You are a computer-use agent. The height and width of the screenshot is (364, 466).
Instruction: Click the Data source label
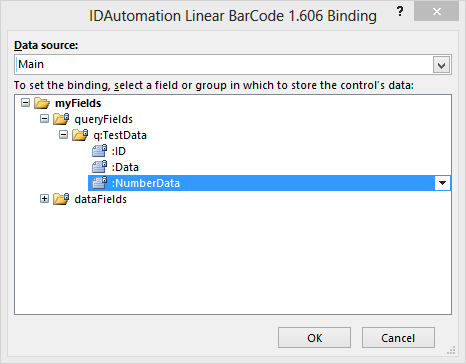[x=46, y=45]
